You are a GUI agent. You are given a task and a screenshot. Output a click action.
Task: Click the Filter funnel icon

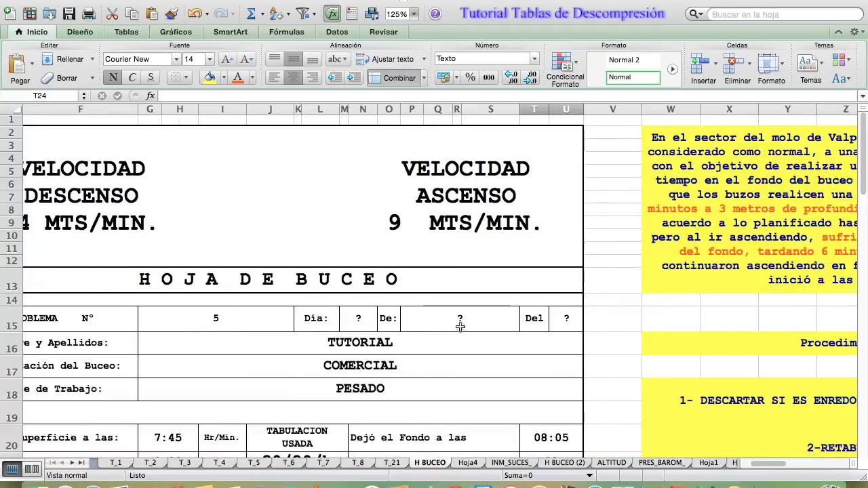(x=302, y=14)
